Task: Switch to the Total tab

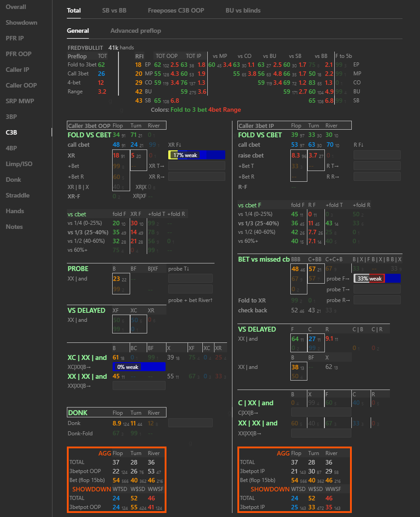Action: click(x=74, y=11)
